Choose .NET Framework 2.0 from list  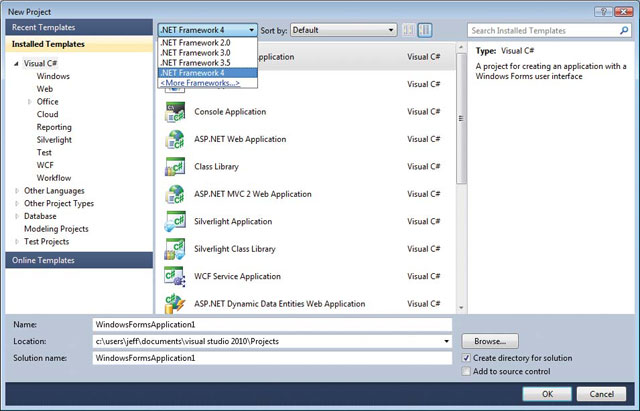207,42
